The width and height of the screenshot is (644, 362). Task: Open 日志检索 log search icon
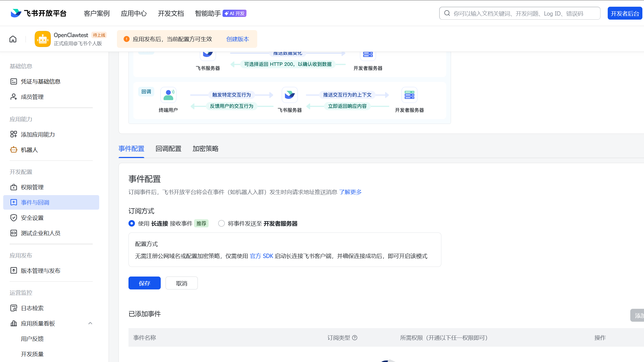13,308
